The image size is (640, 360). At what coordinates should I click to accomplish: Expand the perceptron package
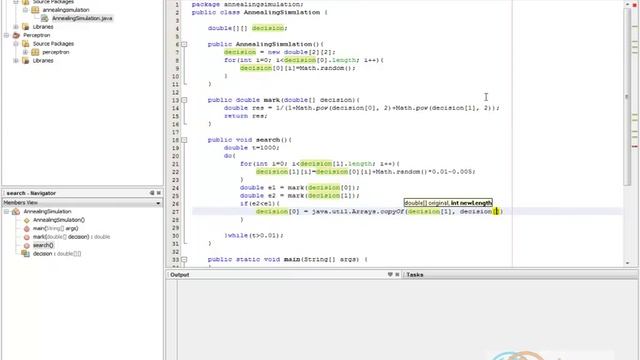coord(25,52)
